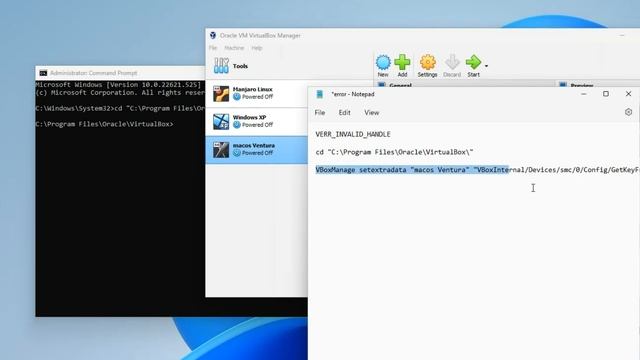Click the Discard toolbar icon
This screenshot has height=360, width=640.
(x=452, y=65)
